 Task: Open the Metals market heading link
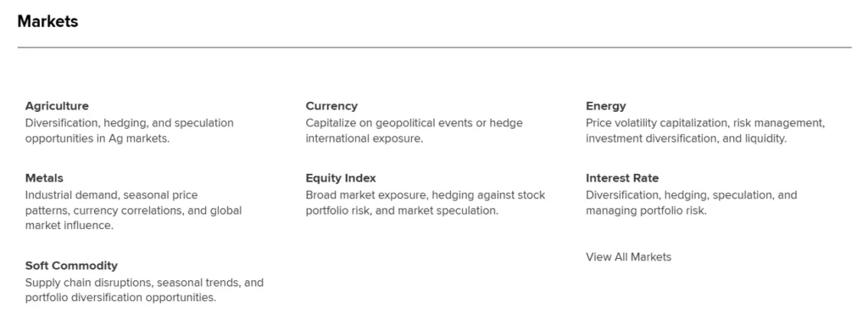tap(44, 177)
